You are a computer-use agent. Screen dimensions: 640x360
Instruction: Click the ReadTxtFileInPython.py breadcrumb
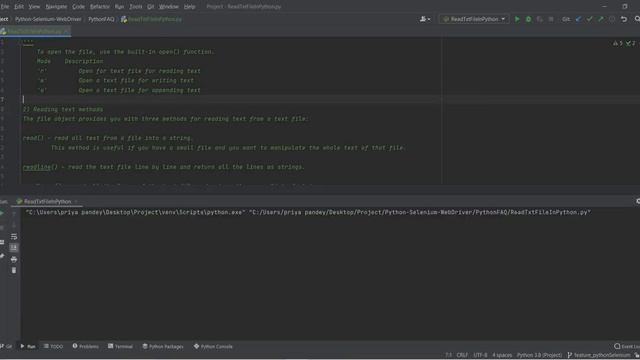tap(151, 19)
